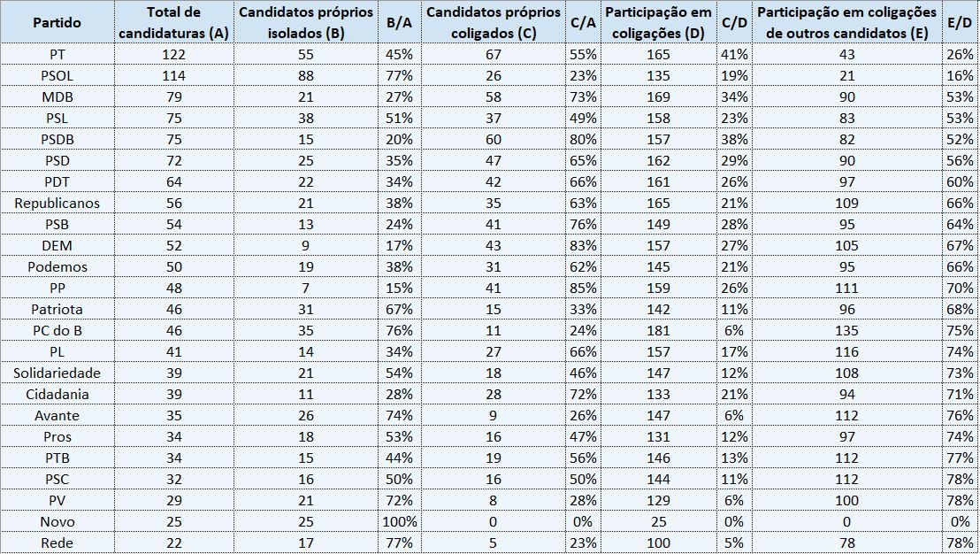Select the PT party name cell

click(57, 54)
